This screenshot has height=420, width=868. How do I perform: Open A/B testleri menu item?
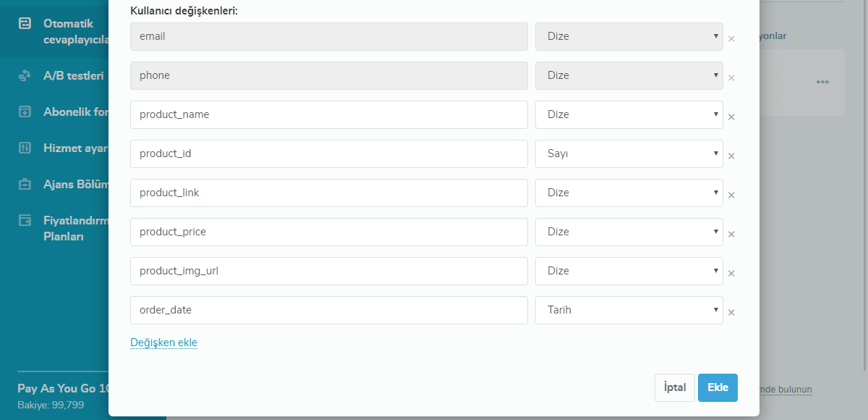(x=73, y=75)
